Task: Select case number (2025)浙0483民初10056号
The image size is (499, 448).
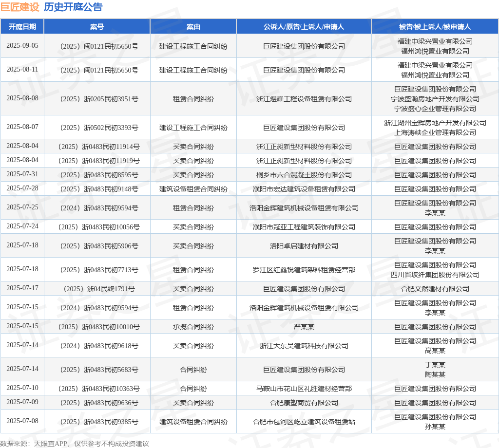Action: 98,227
